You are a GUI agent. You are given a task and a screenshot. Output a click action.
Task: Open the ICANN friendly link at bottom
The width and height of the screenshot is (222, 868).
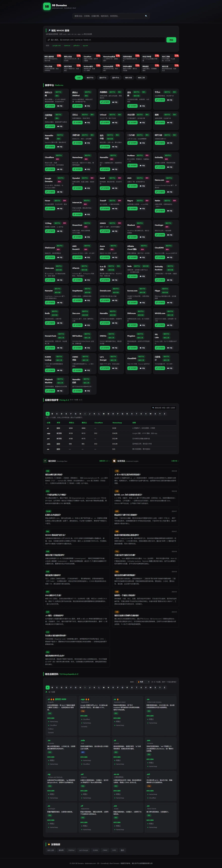pyautogui.click(x=95, y=850)
